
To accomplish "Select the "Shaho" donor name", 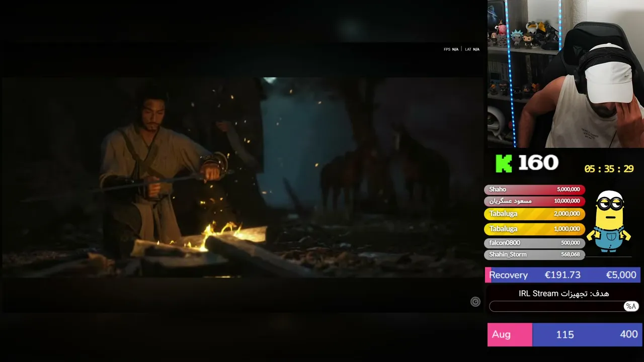I will point(498,190).
